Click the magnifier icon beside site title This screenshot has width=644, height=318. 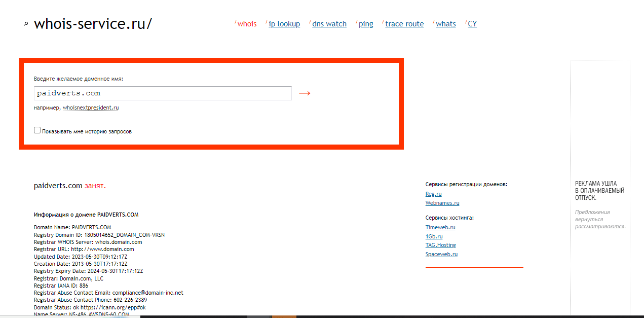tap(26, 24)
